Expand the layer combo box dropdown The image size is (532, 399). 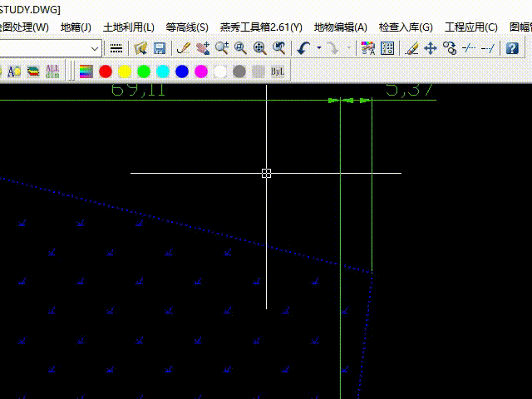click(x=95, y=48)
